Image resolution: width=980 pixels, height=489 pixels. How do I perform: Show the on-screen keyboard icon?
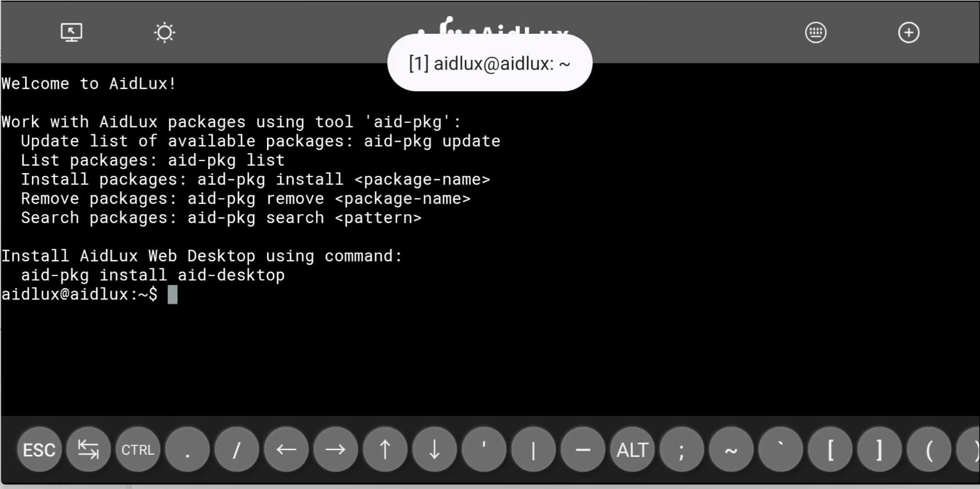coord(815,33)
